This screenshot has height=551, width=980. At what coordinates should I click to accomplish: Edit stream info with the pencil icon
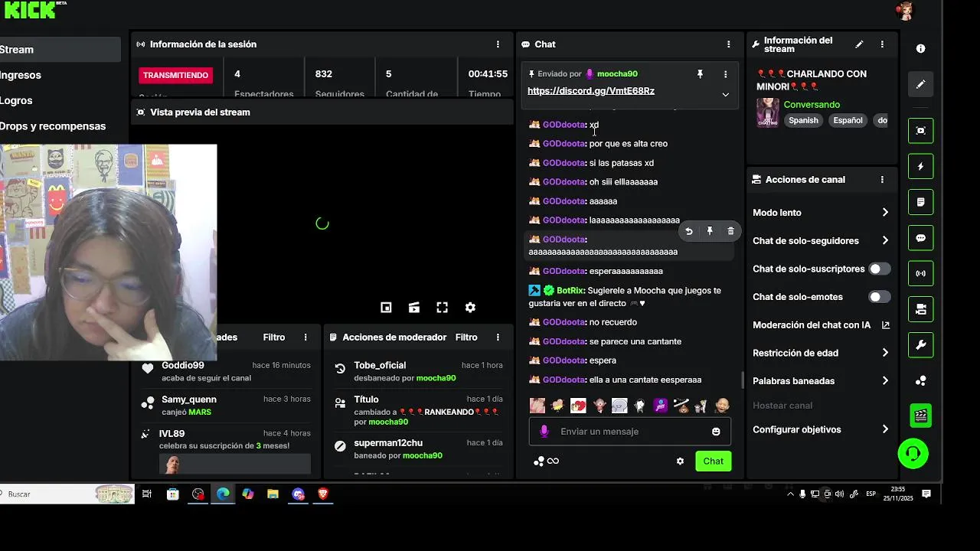click(859, 44)
